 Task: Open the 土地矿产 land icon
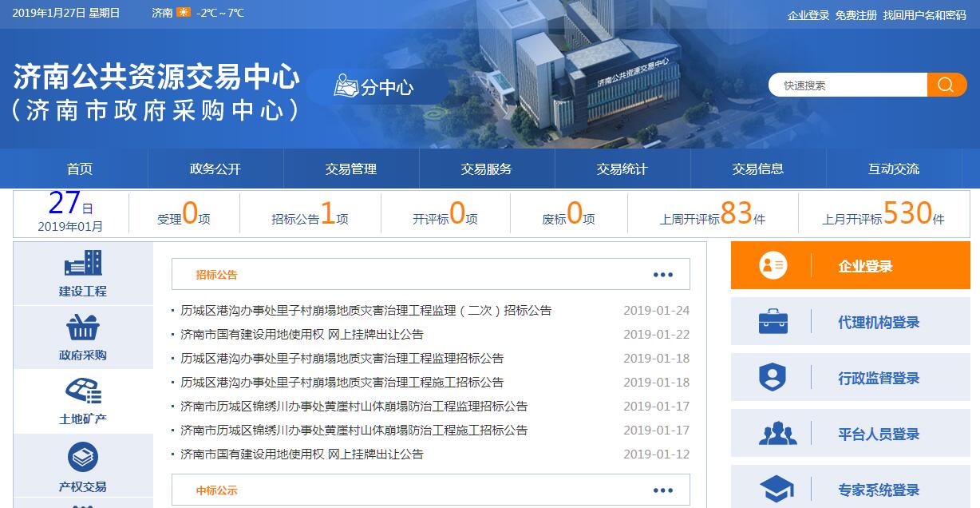pyautogui.click(x=83, y=391)
